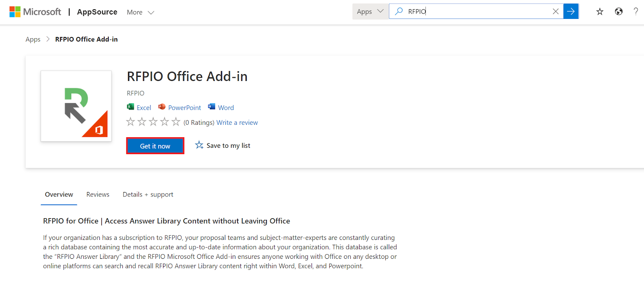Open the help question mark icon
Image resolution: width=644 pixels, height=285 pixels.
[x=636, y=12]
